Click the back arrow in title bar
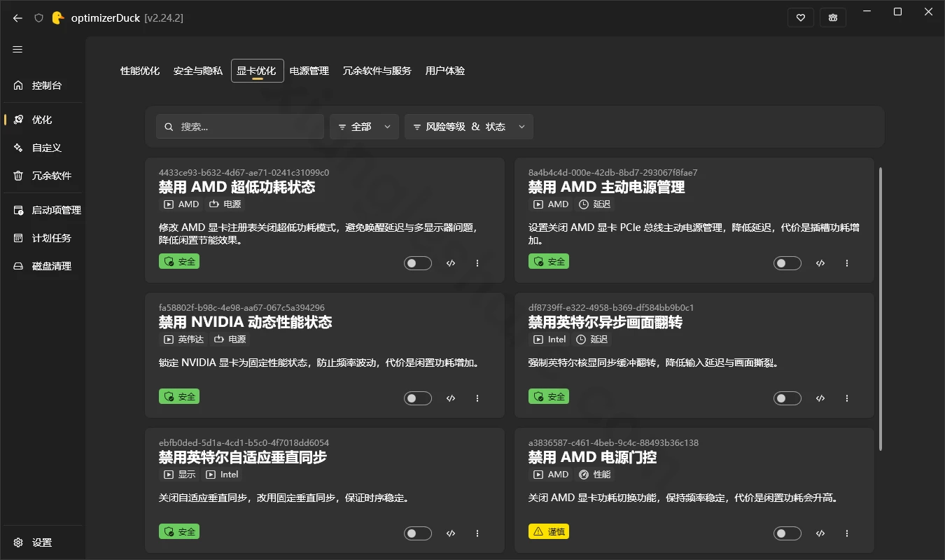The width and height of the screenshot is (945, 560). click(18, 18)
